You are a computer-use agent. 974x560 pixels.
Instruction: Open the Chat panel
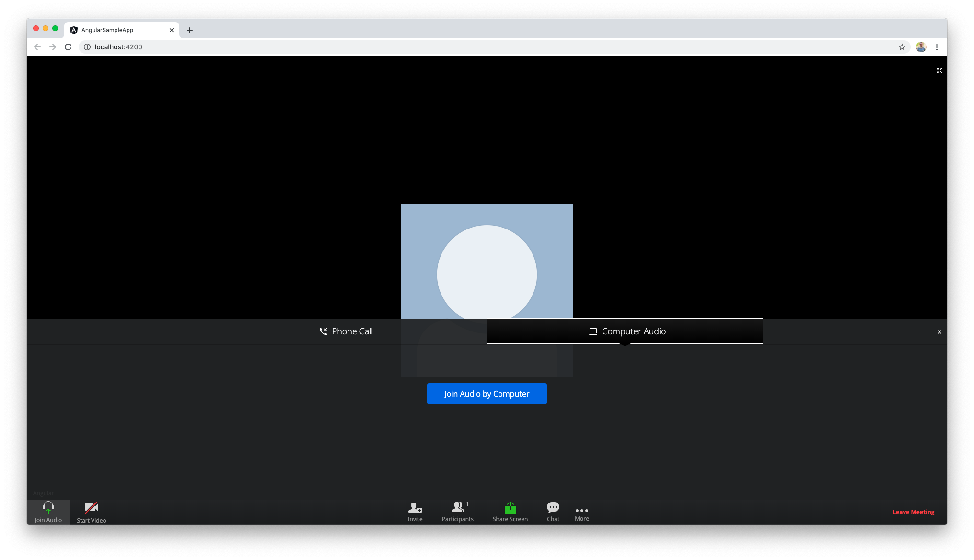coord(553,508)
